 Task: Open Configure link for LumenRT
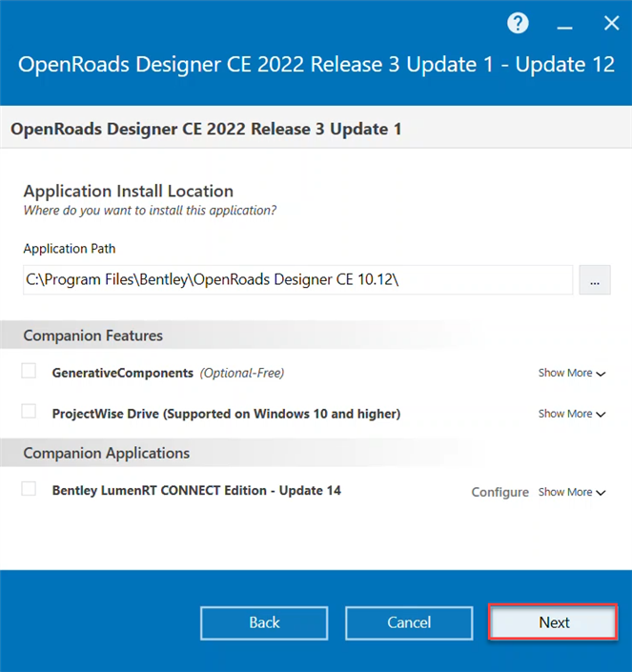500,493
